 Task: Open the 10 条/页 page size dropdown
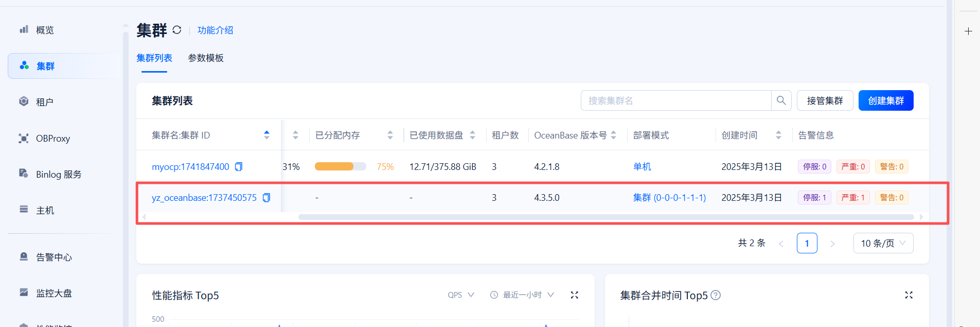pyautogui.click(x=883, y=243)
